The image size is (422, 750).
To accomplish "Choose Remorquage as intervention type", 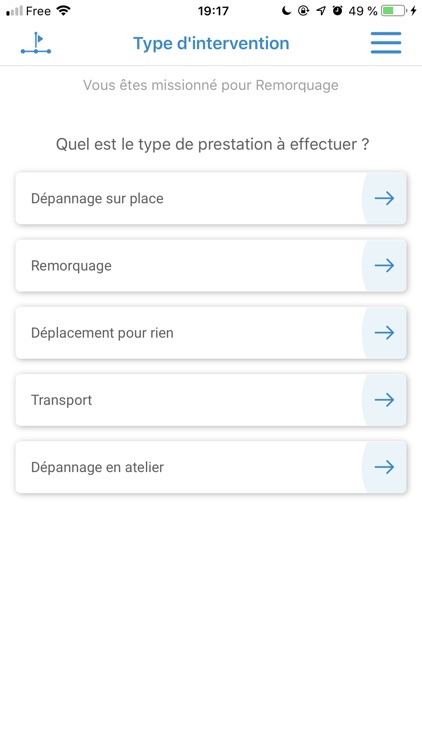I will [x=211, y=265].
